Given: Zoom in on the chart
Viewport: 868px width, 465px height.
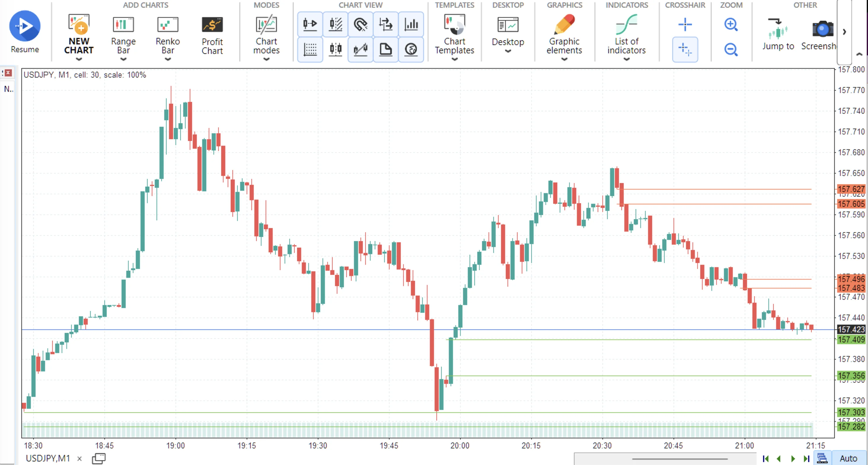Looking at the screenshot, I should point(731,25).
